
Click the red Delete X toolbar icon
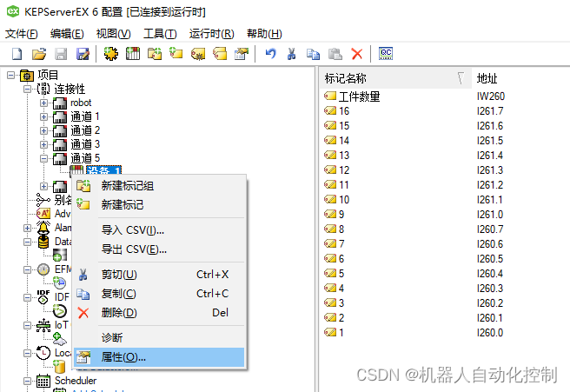[357, 54]
